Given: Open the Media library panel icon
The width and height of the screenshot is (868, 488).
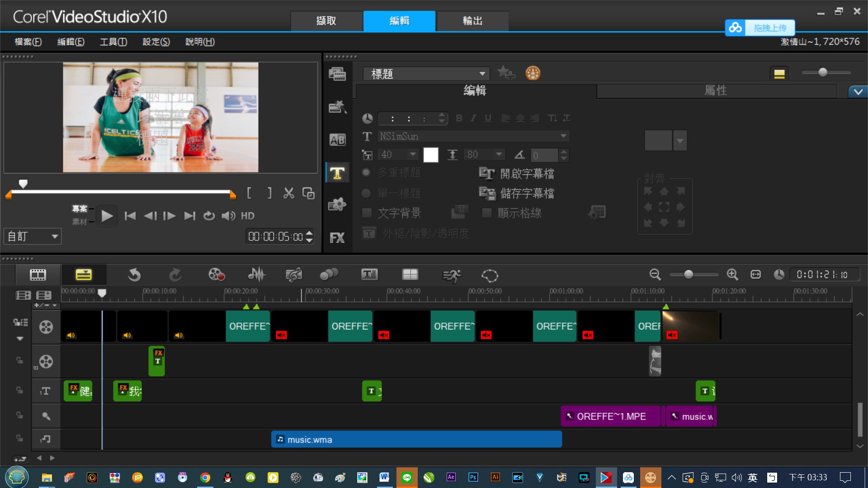Looking at the screenshot, I should [x=337, y=74].
